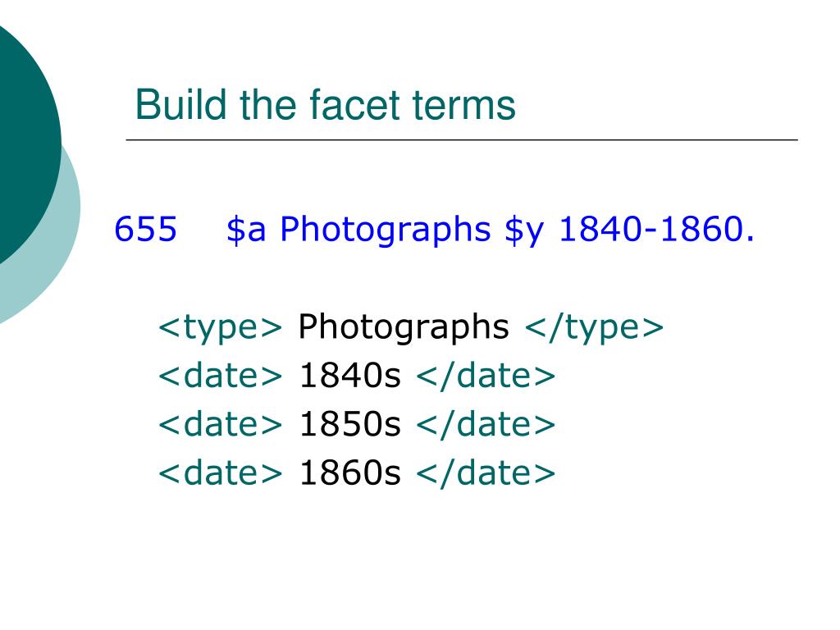Click the </date> tag after 1860s
The width and height of the screenshot is (840, 630).
coord(486,472)
